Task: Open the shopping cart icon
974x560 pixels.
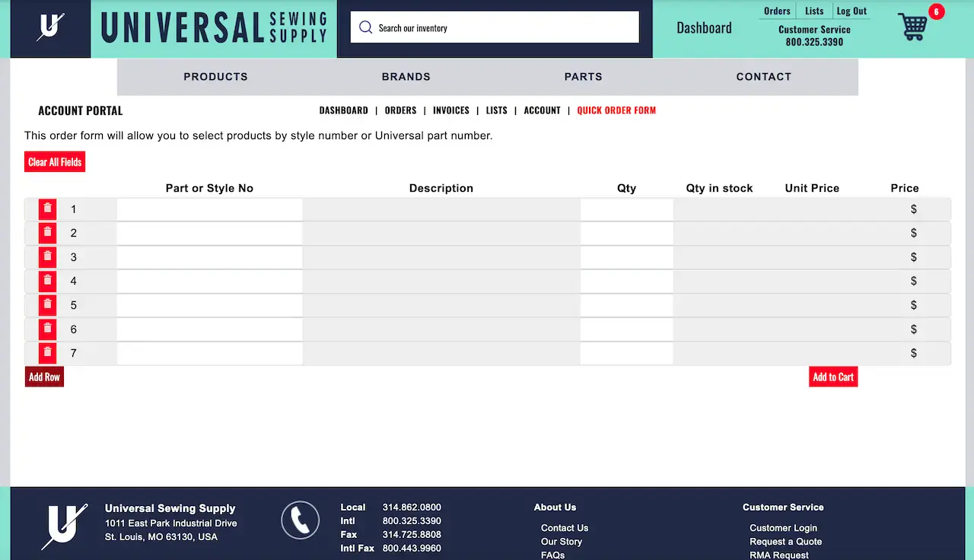Action: (912, 27)
